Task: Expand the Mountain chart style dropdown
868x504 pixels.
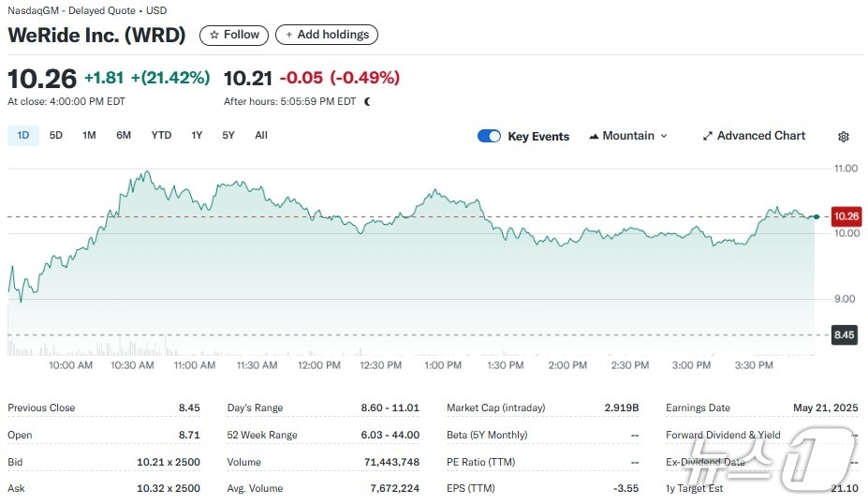Action: pyautogui.click(x=664, y=136)
